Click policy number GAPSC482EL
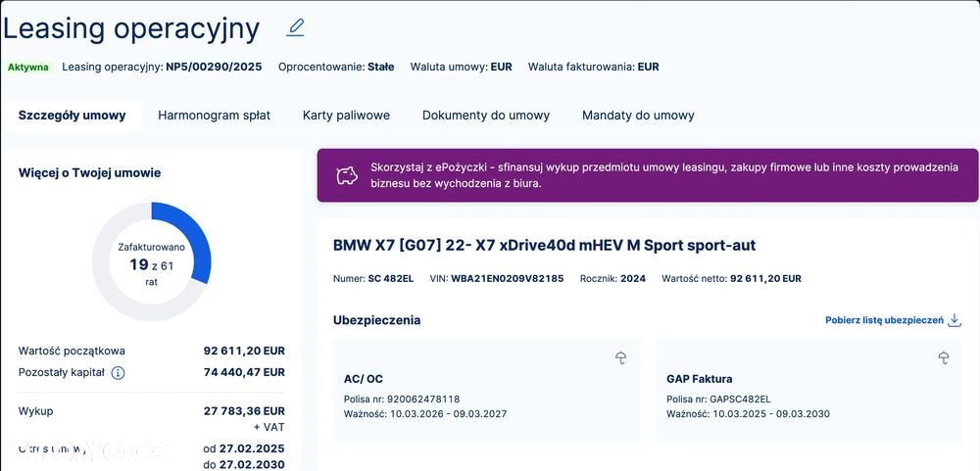This screenshot has height=471, width=980. coord(740,400)
